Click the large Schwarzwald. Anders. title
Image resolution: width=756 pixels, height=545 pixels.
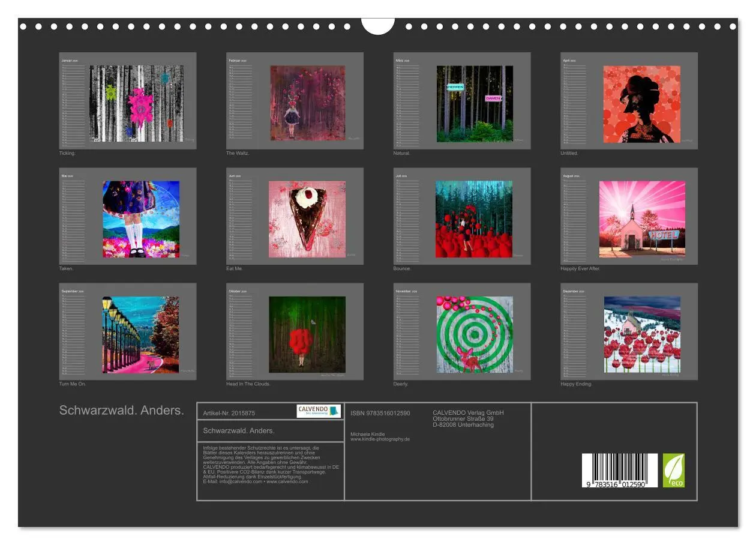(x=121, y=411)
